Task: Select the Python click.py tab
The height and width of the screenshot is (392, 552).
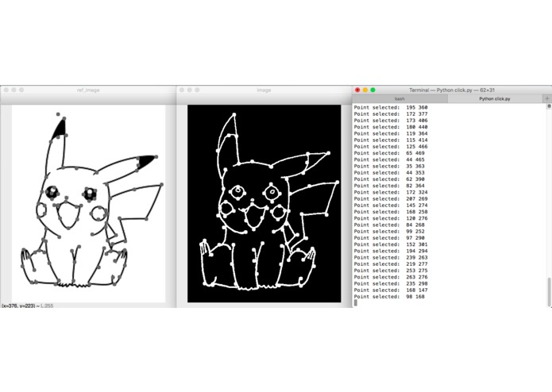Action: (495, 98)
